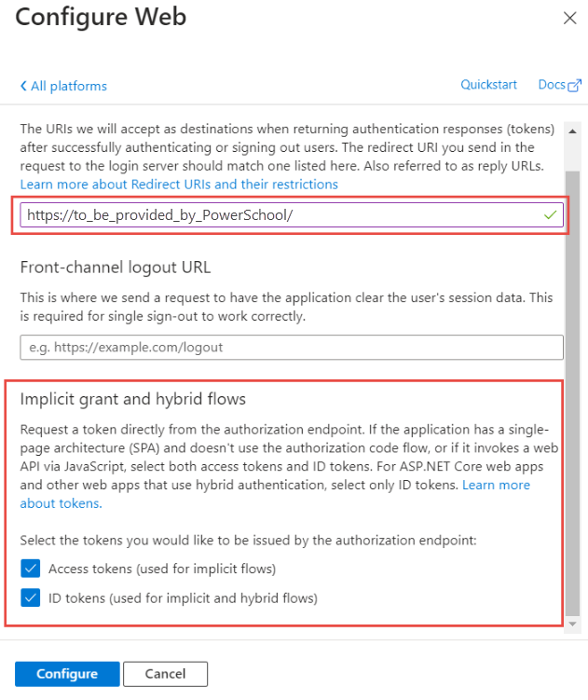Image resolution: width=588 pixels, height=700 pixels.
Task: Click the external-link icon next to Docs
Action: [575, 86]
